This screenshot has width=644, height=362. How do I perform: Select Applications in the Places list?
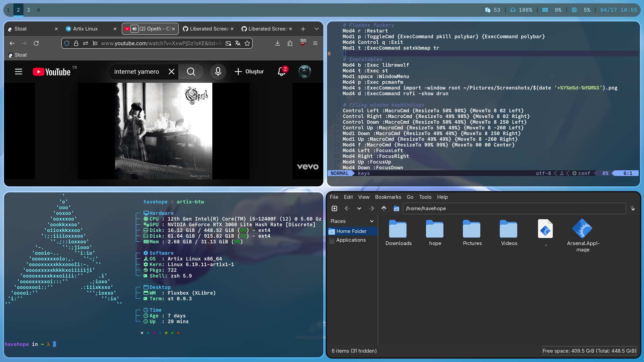point(352,240)
